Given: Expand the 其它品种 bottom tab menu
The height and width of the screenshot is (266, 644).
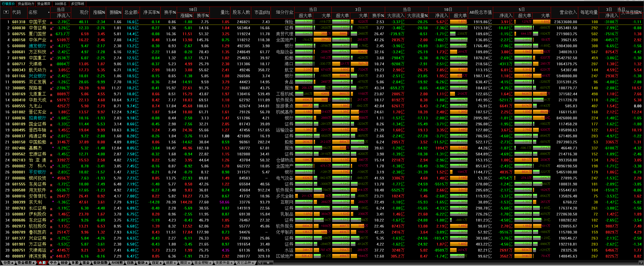Looking at the screenshot, I should point(245,263).
